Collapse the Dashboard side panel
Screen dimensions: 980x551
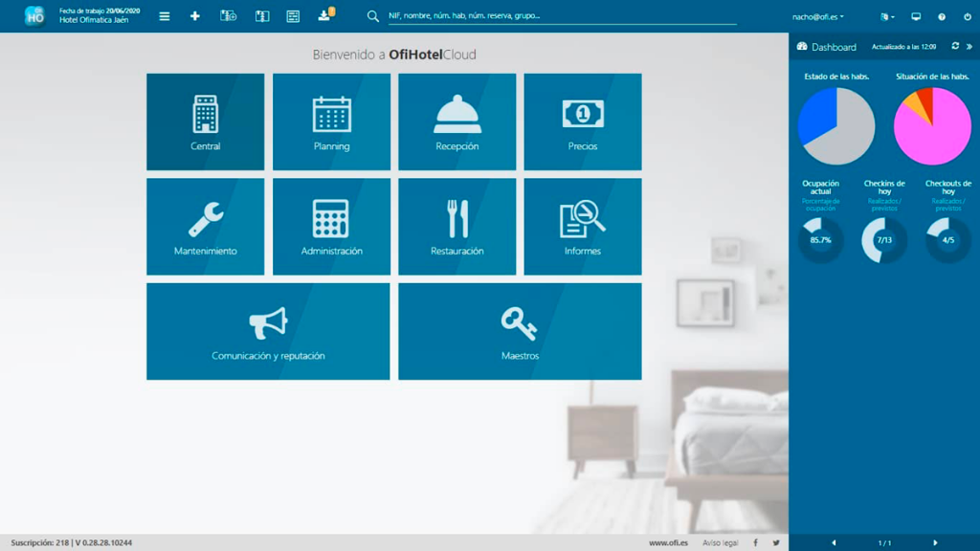point(969,46)
